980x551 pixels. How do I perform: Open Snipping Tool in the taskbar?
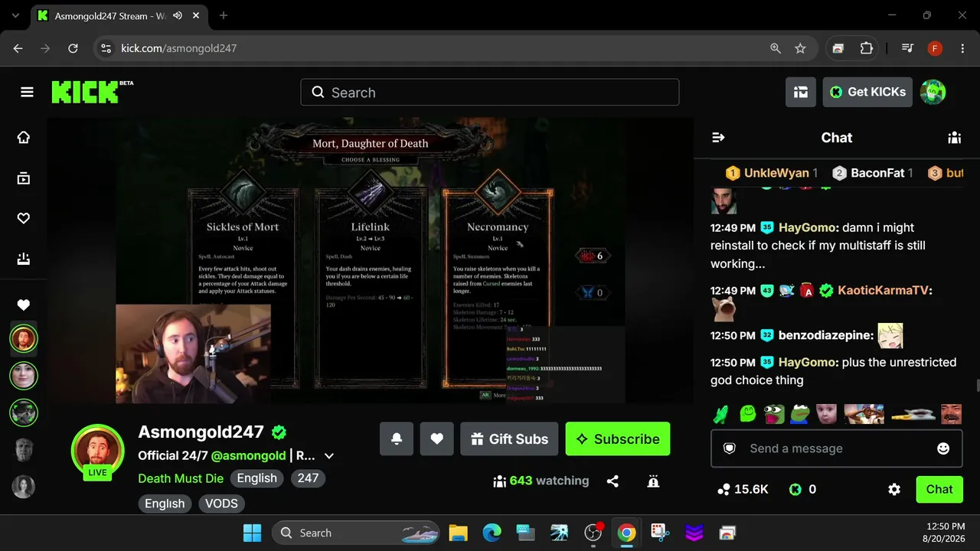click(x=660, y=533)
